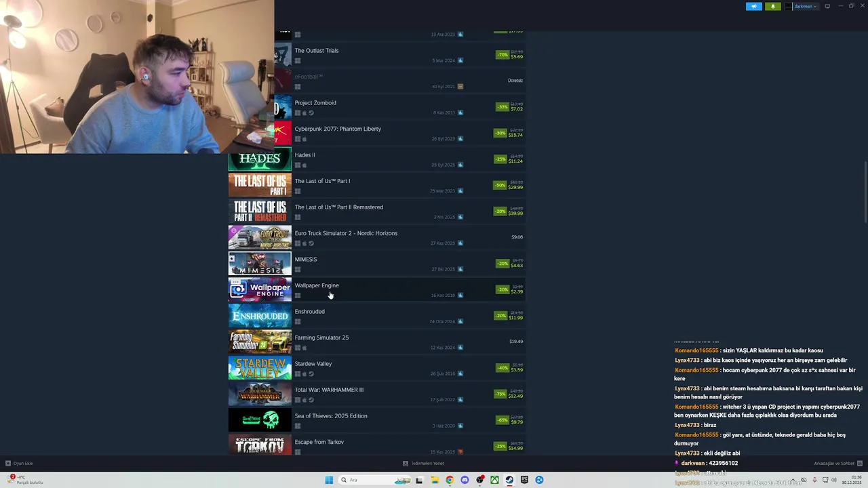Open Total War: WARHAMMER III title
868x488 pixels.
pyautogui.click(x=329, y=390)
